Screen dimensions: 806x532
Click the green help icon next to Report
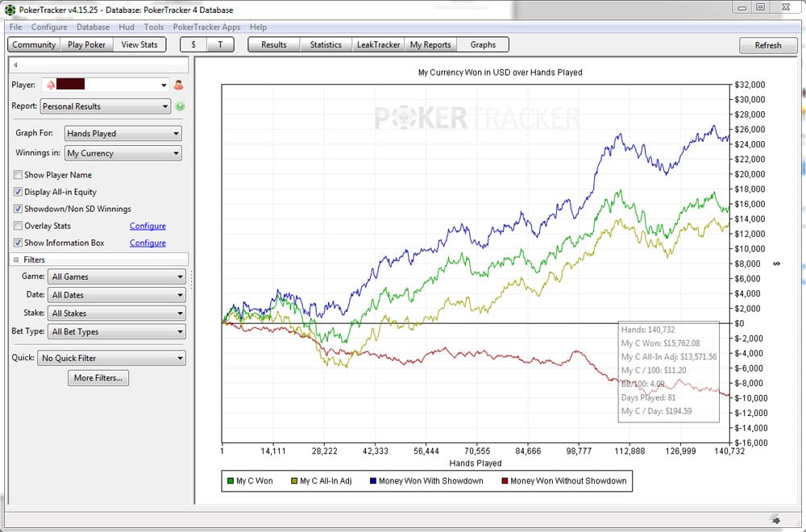click(180, 106)
